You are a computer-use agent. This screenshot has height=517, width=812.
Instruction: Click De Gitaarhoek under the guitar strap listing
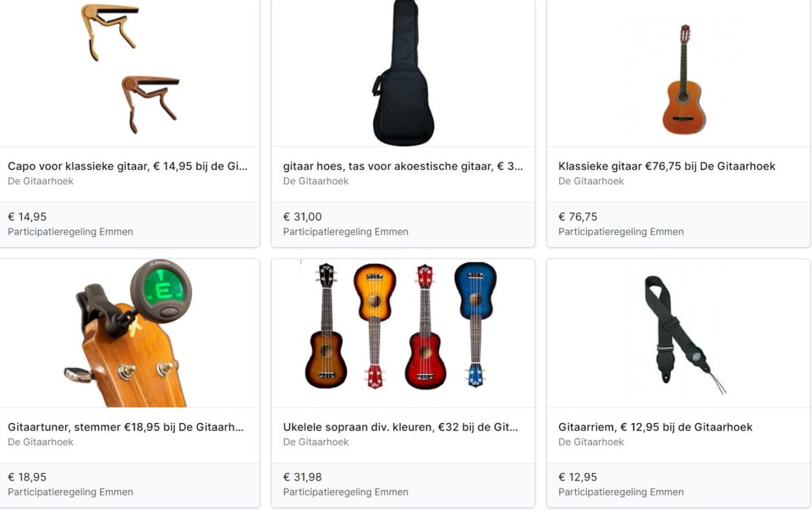point(591,442)
